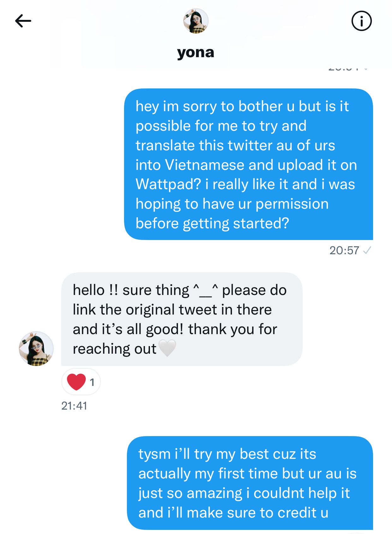
Task: Open yona's profile via header name
Action: tap(196, 52)
